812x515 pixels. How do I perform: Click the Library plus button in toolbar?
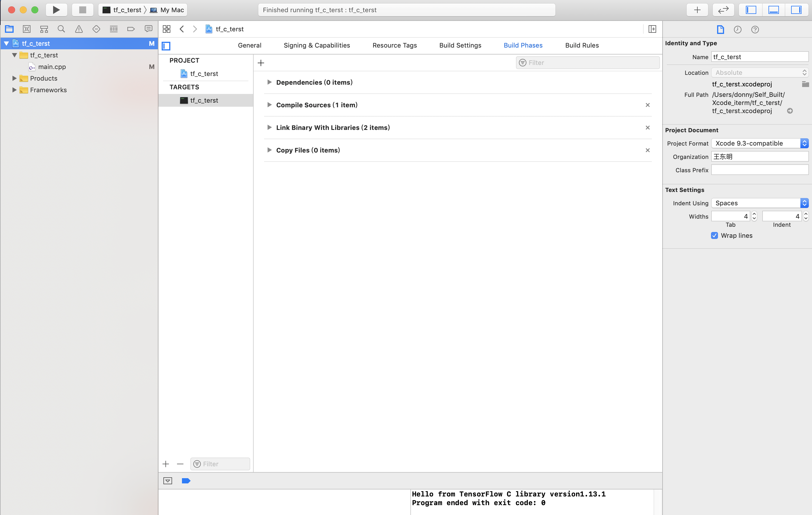point(697,10)
